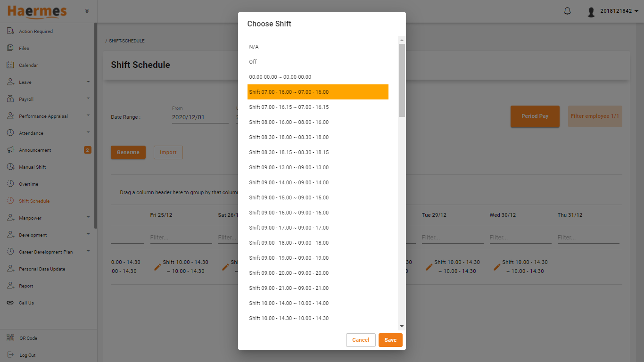Open the user account dropdown arrow
The height and width of the screenshot is (362, 644).
tap(636, 11)
